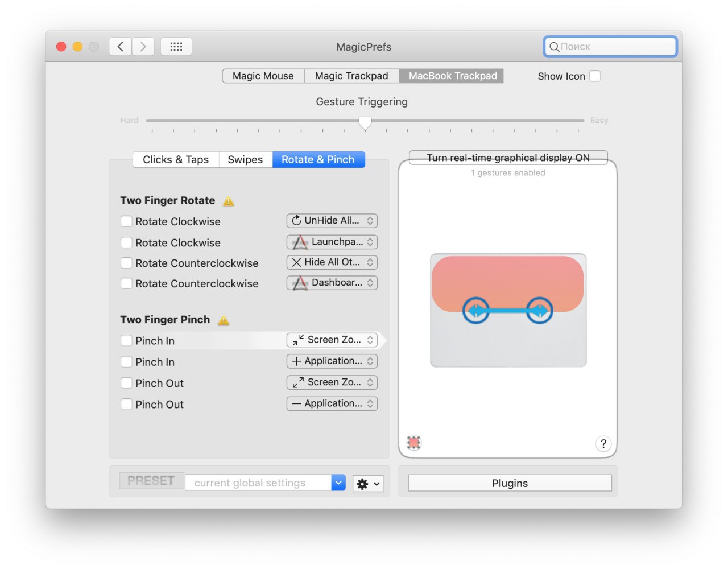The image size is (728, 569).
Task: Click the 'Two Finger Rotate' heading
Action: point(168,200)
